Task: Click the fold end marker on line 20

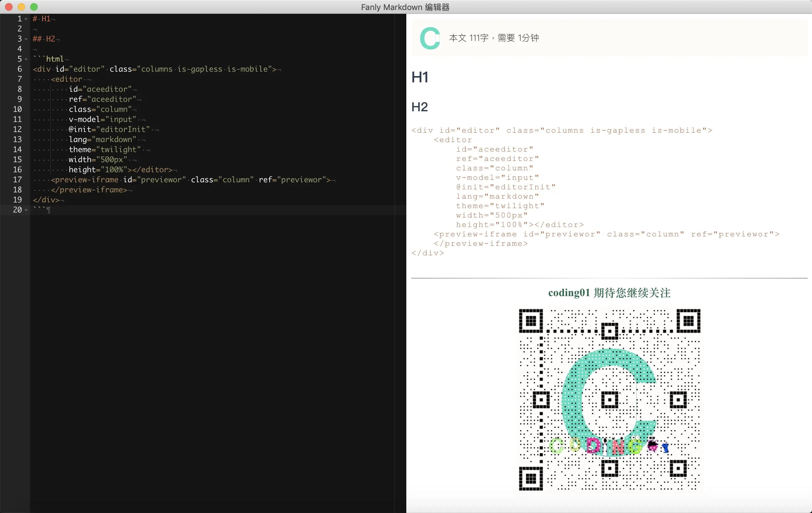Action: (26, 210)
